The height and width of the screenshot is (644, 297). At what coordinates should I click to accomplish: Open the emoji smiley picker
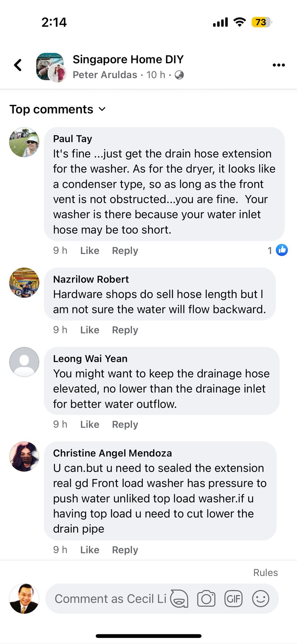click(x=261, y=598)
